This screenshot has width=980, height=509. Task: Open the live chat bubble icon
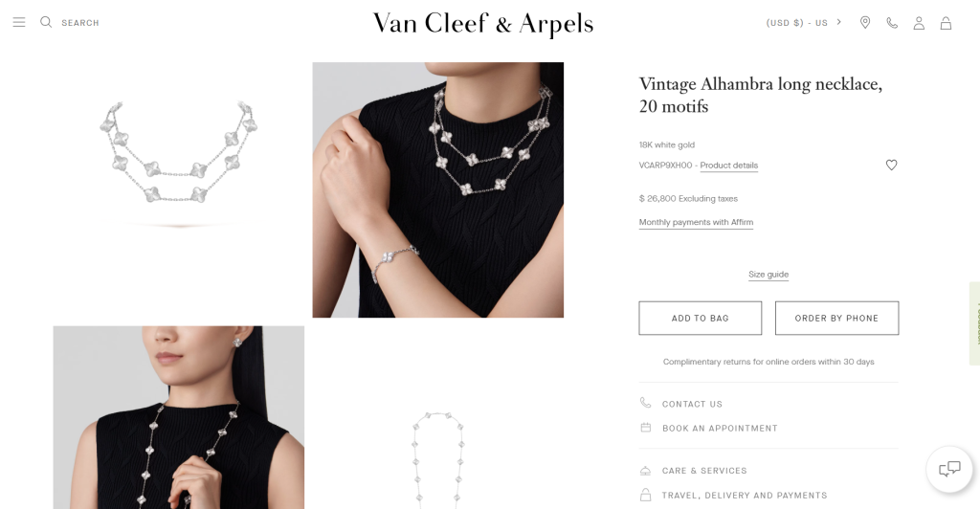pos(948,469)
